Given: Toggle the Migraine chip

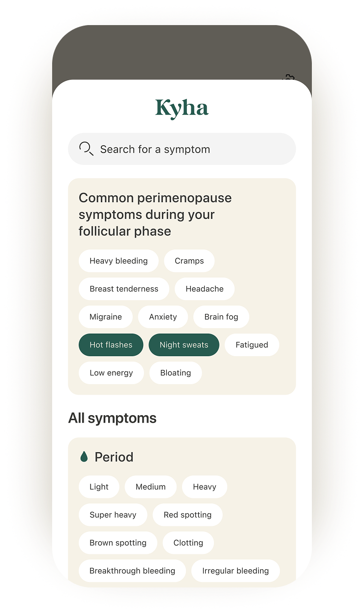Looking at the screenshot, I should click(x=106, y=317).
